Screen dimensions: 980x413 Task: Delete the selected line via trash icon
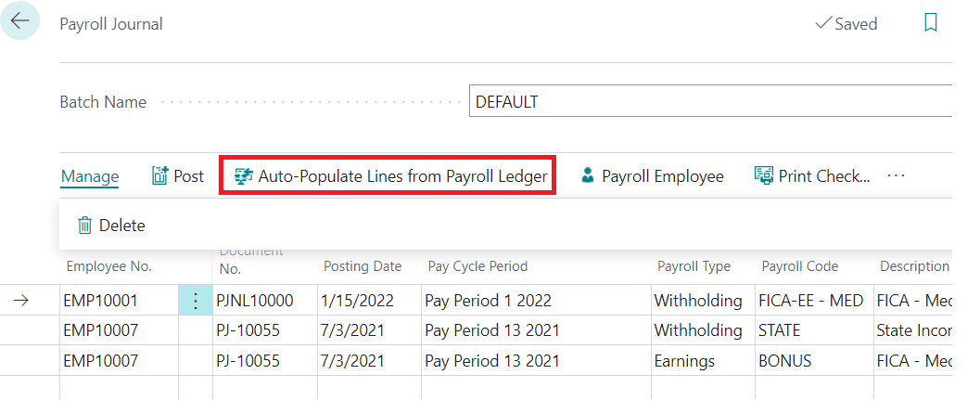pyautogui.click(x=112, y=226)
